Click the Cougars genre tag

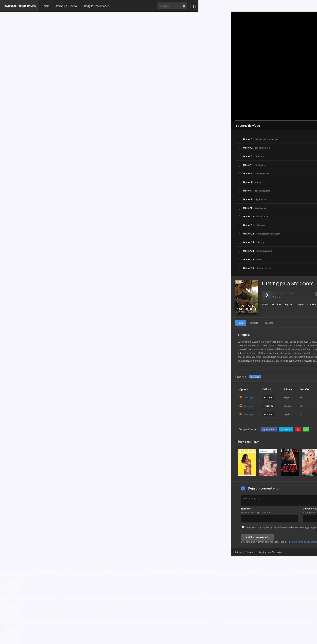pos(299,305)
